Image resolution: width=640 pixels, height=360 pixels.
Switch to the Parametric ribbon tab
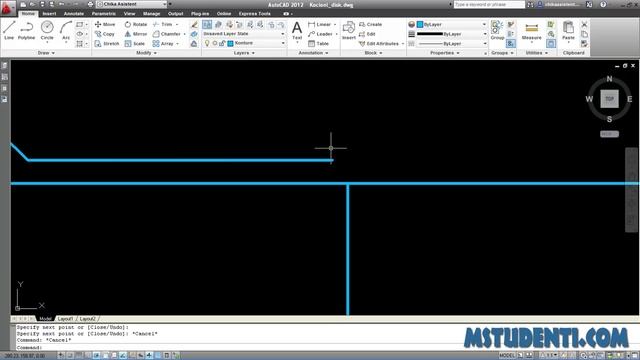(x=103, y=13)
